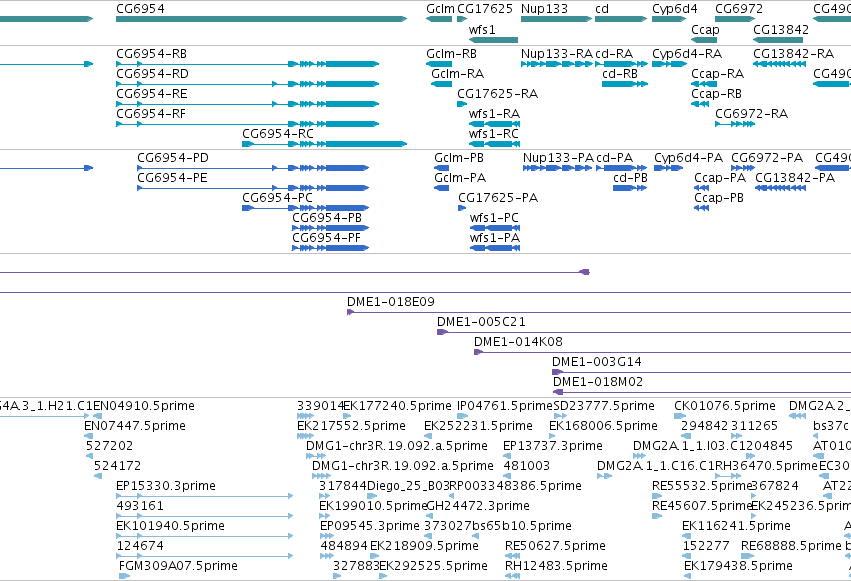The image size is (851, 581).
Task: Click the CG6972-RA transcript label
Action: 752,114
